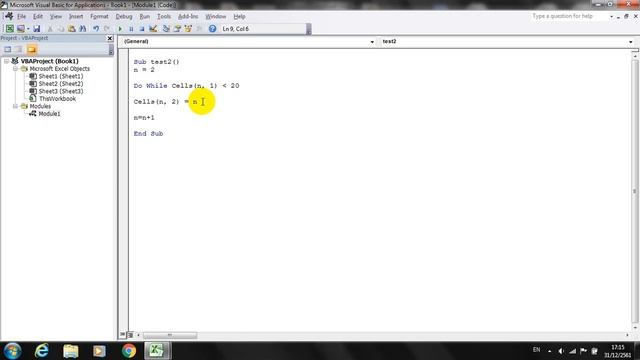Undo the last edit with the Undo icon
Image resolution: width=640 pixels, height=360 pixels.
pos(96,29)
